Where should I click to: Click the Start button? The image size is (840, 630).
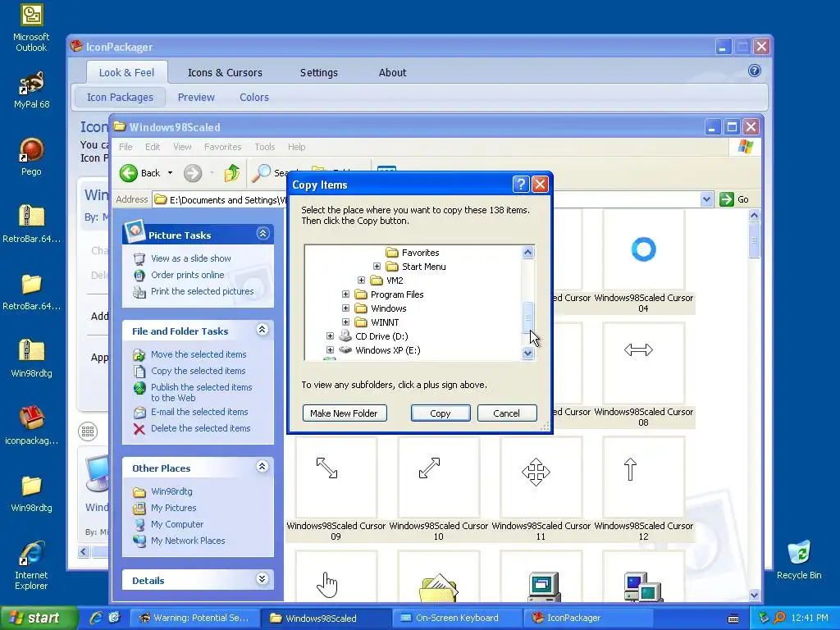(39, 618)
